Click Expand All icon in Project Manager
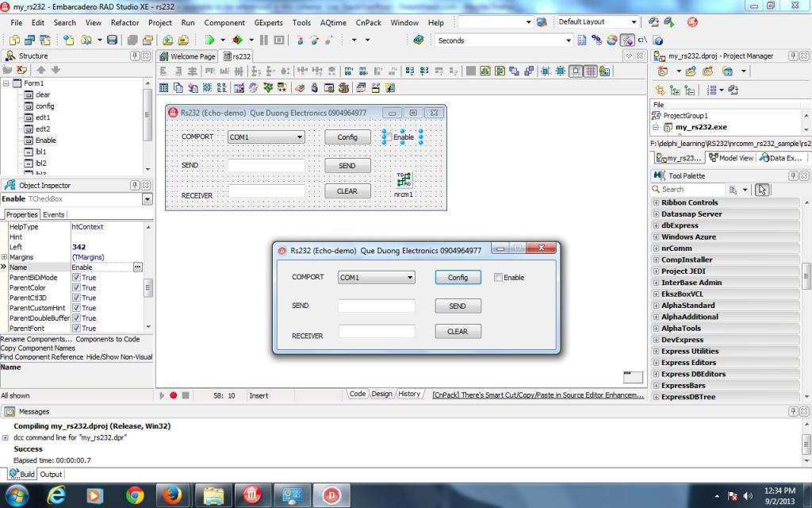The width and height of the screenshot is (812, 508). pos(676,90)
